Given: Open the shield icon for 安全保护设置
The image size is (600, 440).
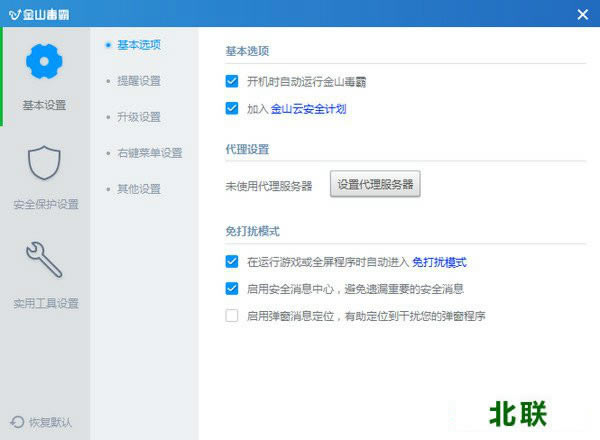Looking at the screenshot, I should [x=46, y=162].
